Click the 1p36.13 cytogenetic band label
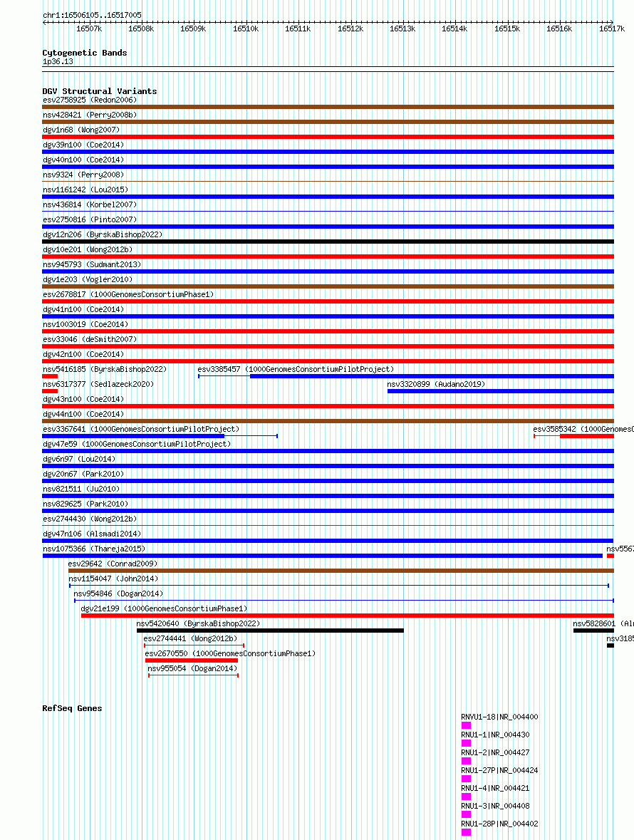 [58, 62]
